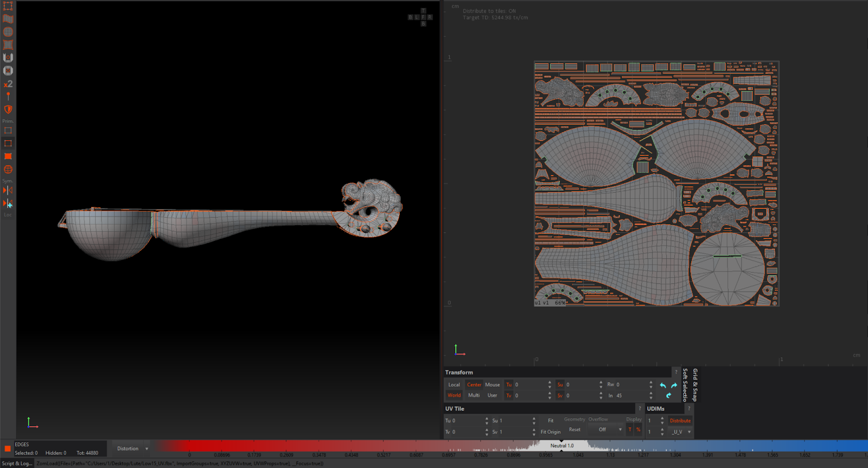Click the F view cube button
868x468 pixels.
click(423, 17)
